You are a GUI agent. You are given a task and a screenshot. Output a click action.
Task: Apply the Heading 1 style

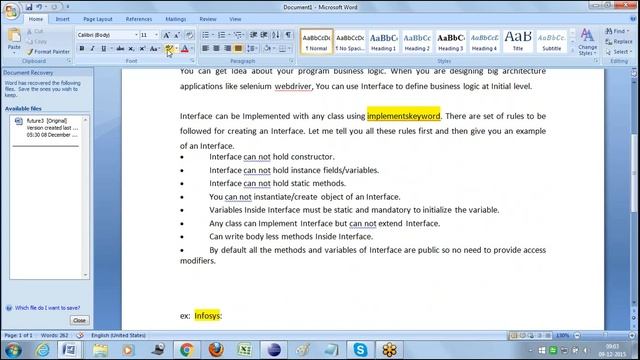click(383, 42)
